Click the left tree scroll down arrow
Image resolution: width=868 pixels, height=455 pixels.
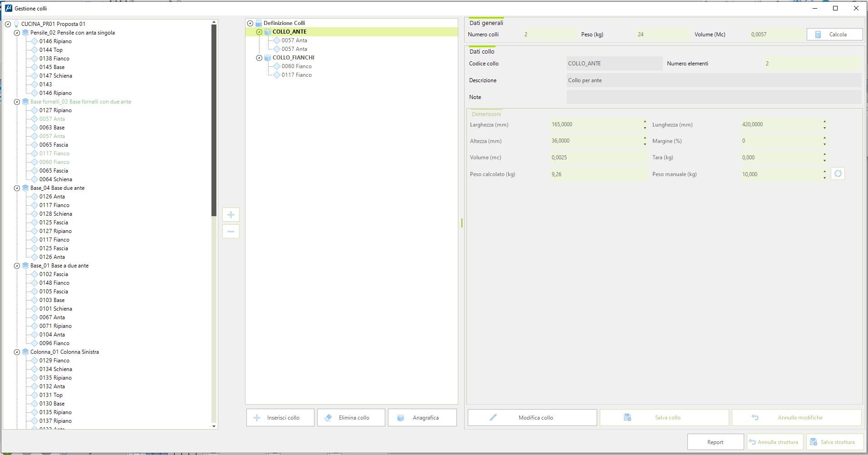(x=214, y=426)
